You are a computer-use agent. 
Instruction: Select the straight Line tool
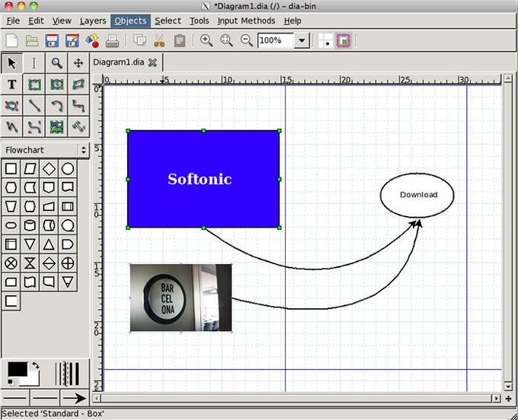point(34,106)
